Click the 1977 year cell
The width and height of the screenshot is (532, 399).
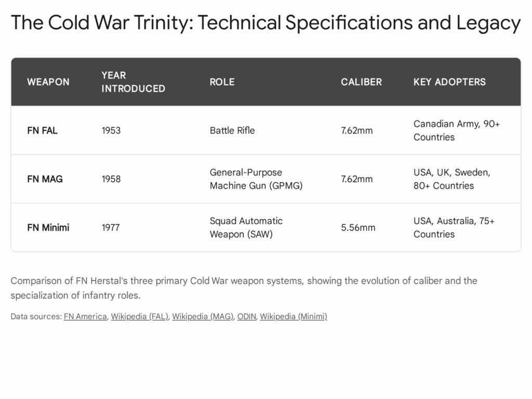(111, 228)
